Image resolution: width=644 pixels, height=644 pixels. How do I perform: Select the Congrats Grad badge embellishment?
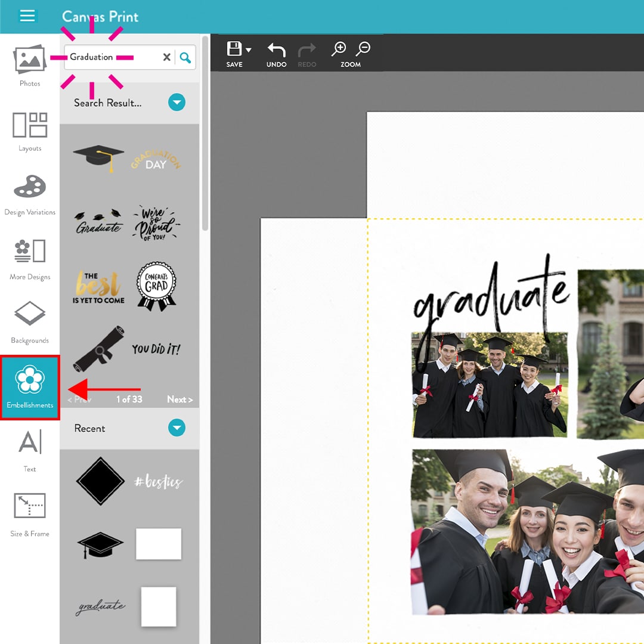[x=156, y=285]
